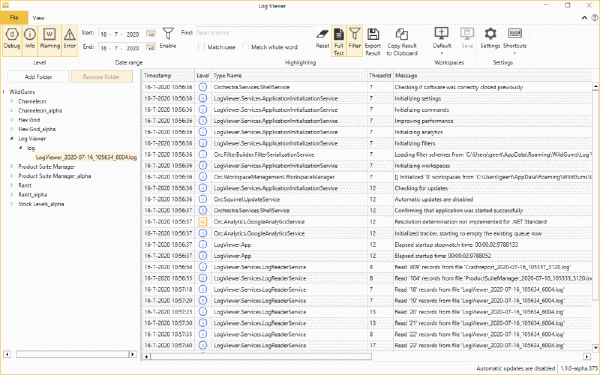600x375 pixels.
Task: Click the Add Folder button
Action: point(38,77)
